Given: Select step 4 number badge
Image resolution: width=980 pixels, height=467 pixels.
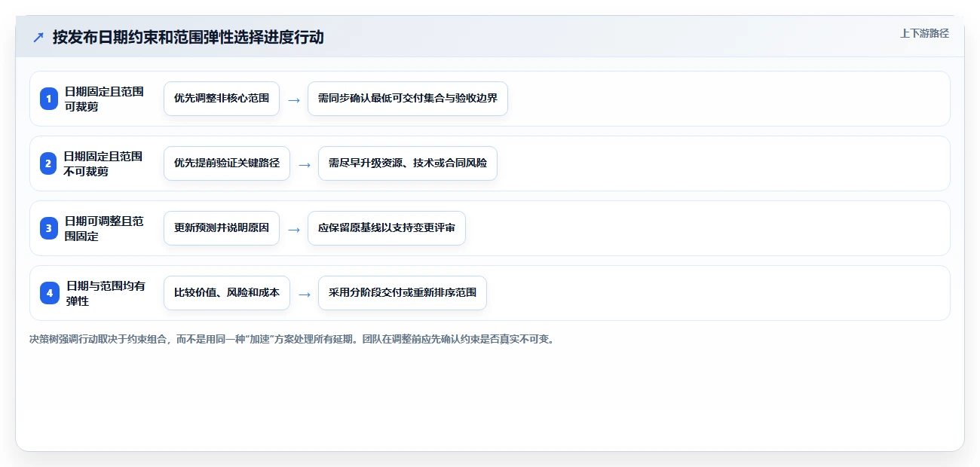Looking at the screenshot, I should coord(49,293).
